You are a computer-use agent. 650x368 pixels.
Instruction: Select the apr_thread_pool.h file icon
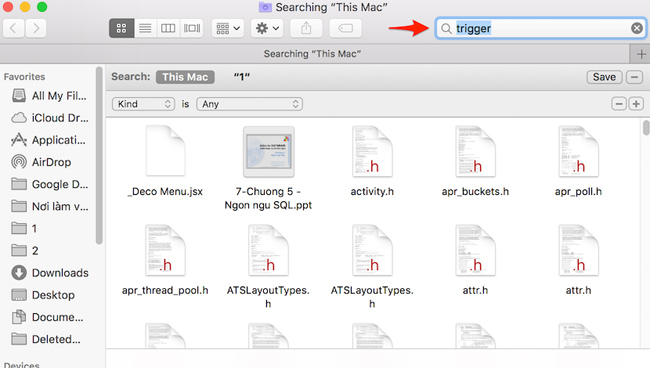(165, 250)
